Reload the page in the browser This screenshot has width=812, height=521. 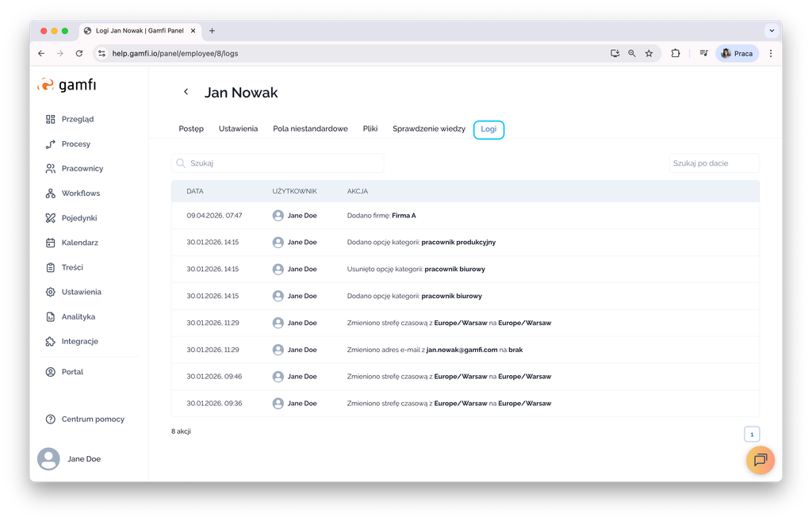click(79, 53)
